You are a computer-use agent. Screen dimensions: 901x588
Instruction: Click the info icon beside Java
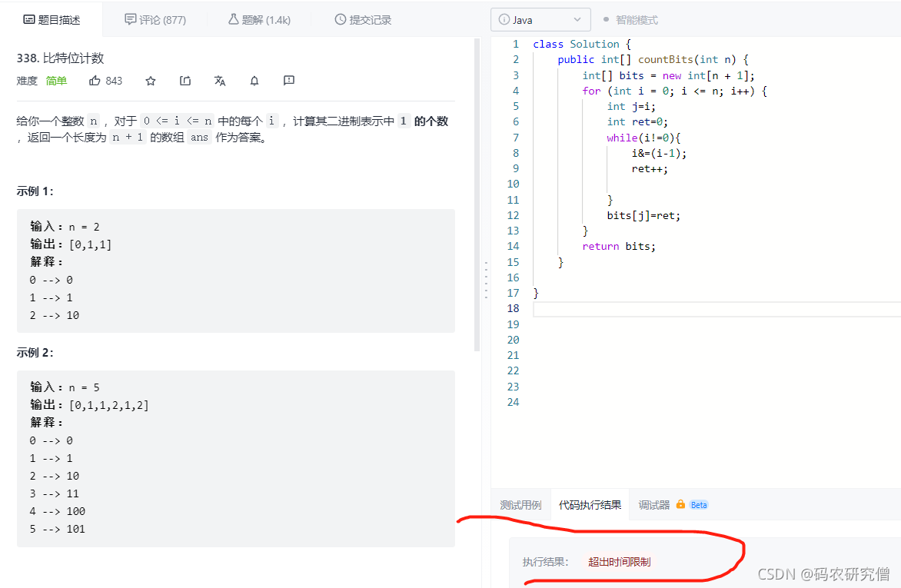coord(504,19)
